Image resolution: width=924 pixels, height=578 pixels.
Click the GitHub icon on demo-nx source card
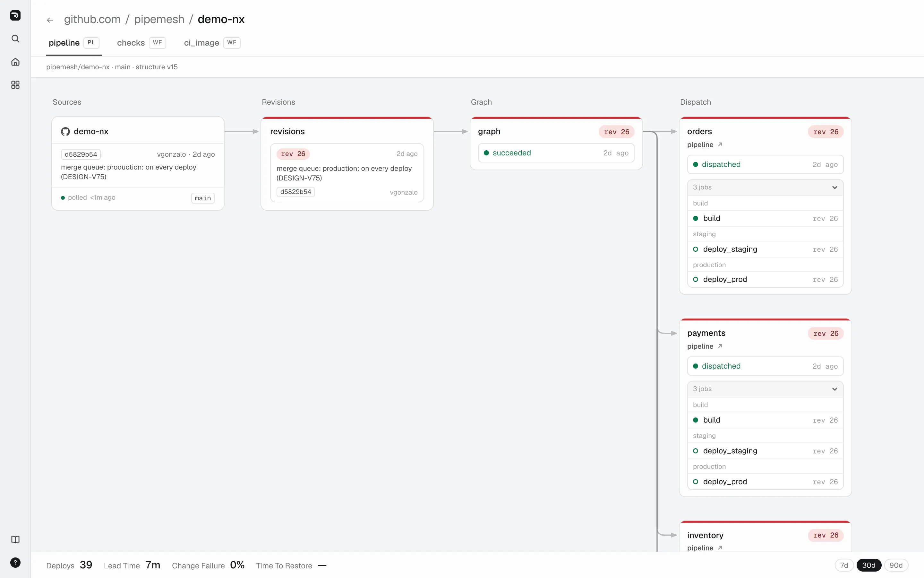click(x=65, y=132)
